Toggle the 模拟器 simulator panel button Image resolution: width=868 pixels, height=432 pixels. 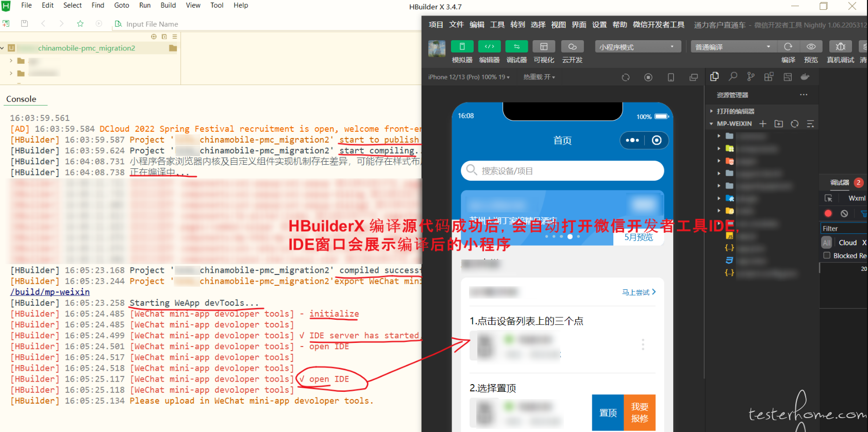point(462,46)
